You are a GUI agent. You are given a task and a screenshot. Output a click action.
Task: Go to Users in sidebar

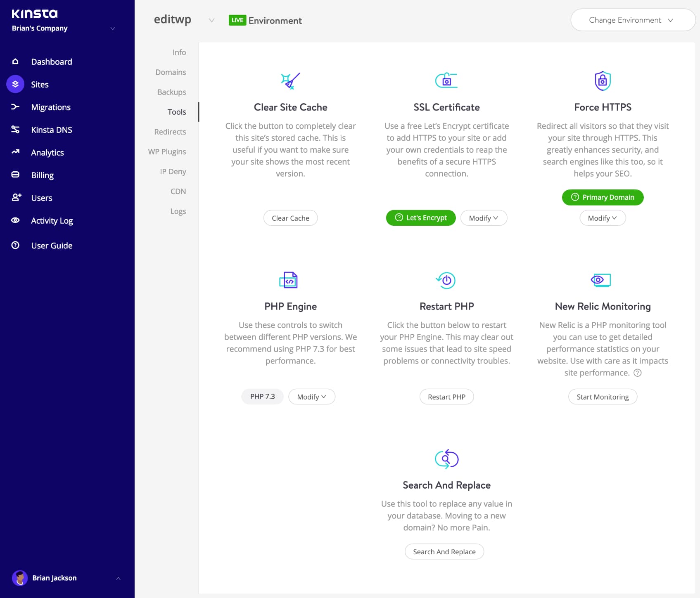(x=42, y=198)
